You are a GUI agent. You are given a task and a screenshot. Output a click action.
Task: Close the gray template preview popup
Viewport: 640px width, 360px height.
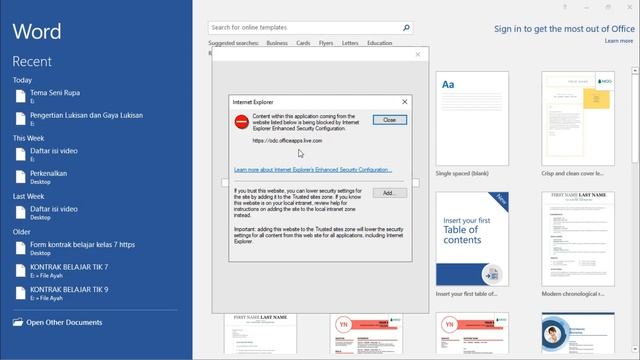pos(418,54)
